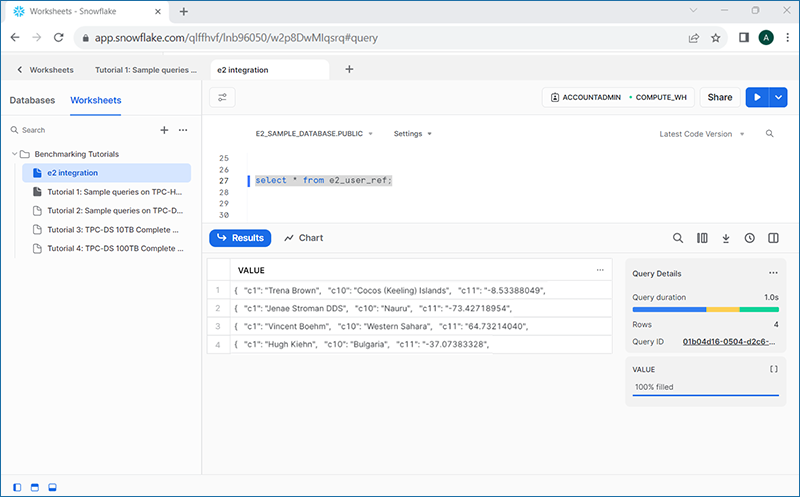
Task: Open Tutorial 3: TPC-DS 10TB Complete
Action: coord(107,230)
